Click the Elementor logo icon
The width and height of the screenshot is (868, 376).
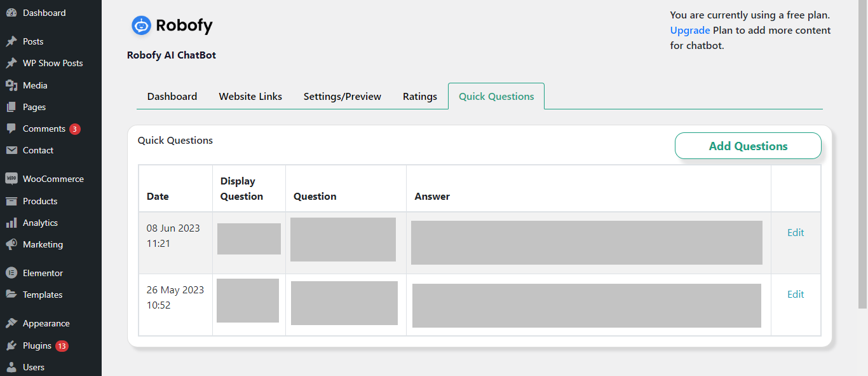point(11,273)
